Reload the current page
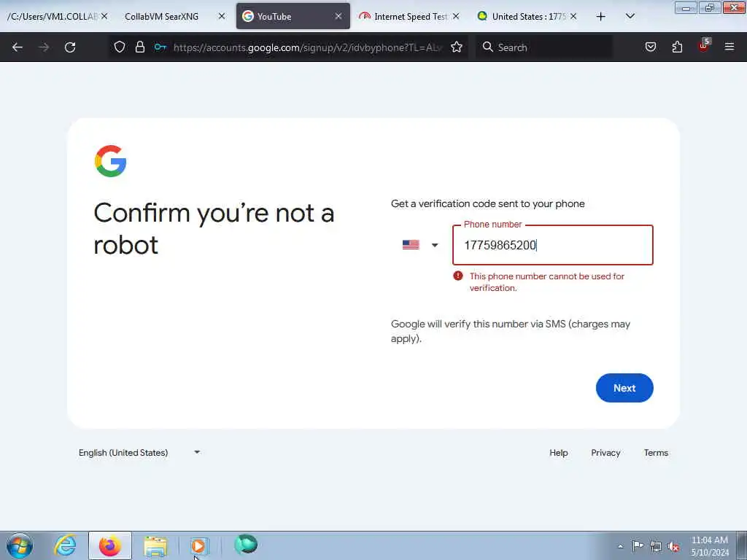 pyautogui.click(x=70, y=47)
